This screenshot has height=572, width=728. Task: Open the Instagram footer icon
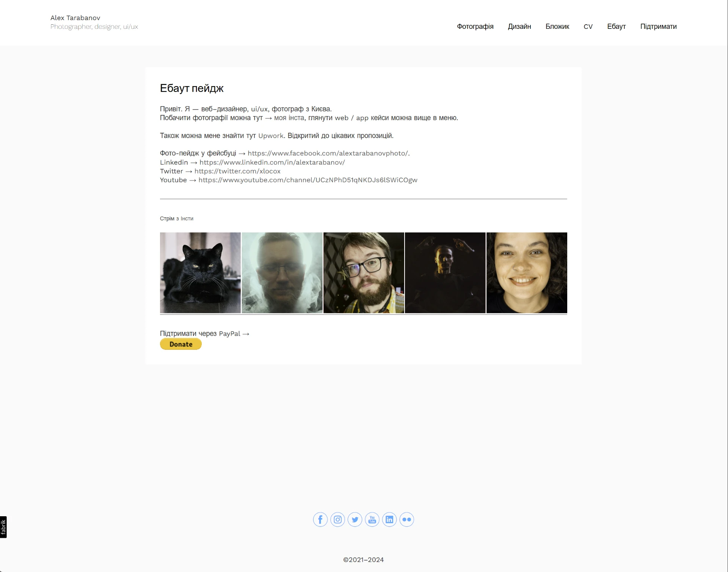(x=337, y=520)
